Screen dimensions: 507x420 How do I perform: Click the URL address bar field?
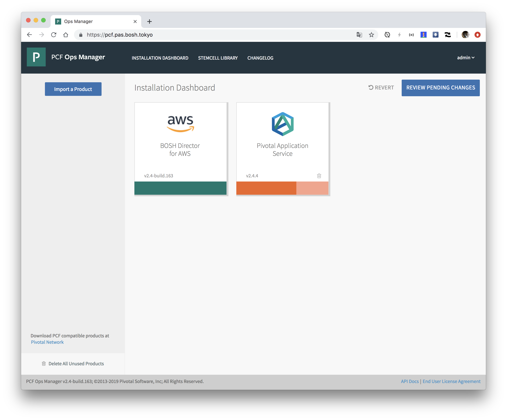(x=217, y=35)
